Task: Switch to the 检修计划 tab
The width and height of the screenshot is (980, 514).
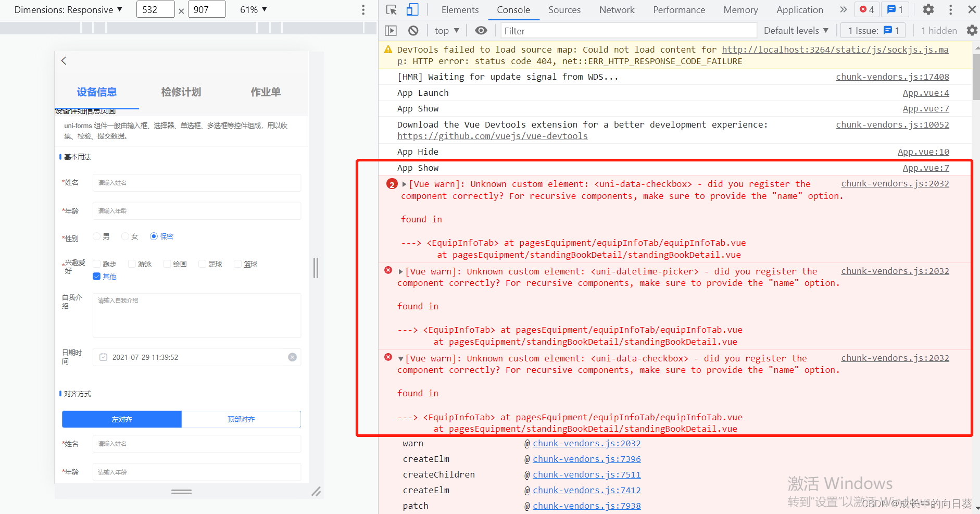Action: (181, 92)
